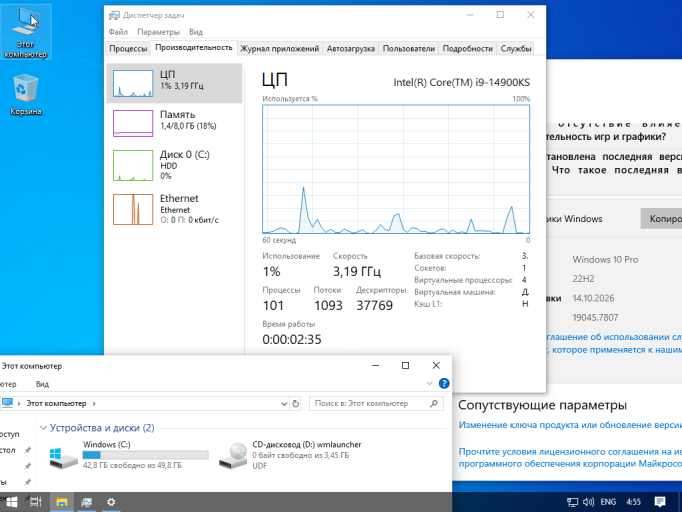Open the Вид tab in Explorer window
Viewport: 682px width, 512px height.
tap(42, 384)
